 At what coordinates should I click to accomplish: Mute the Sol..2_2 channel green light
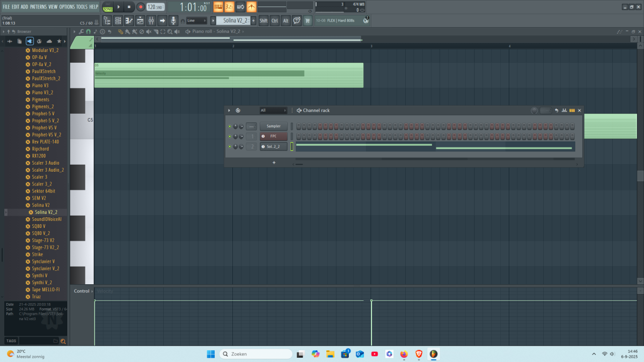[230, 146]
